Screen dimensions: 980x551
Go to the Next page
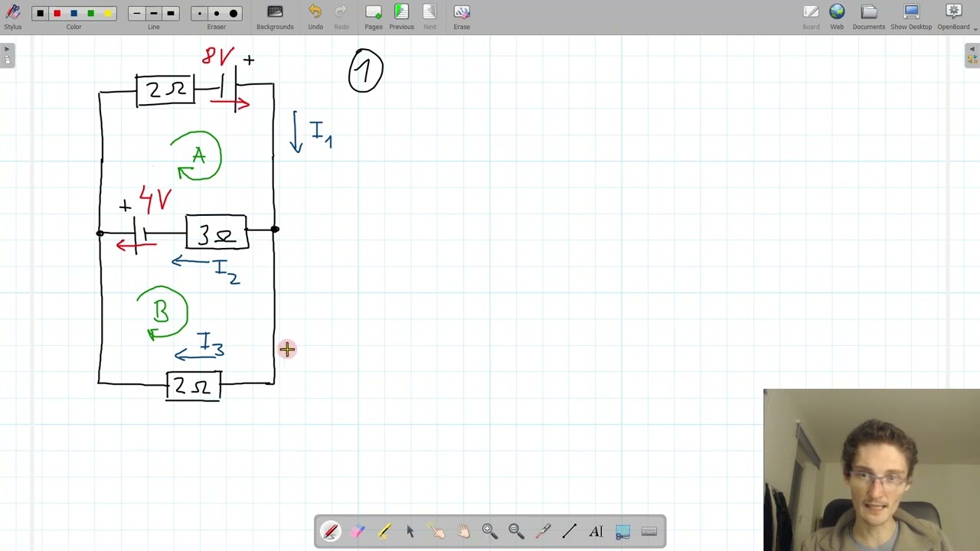[430, 17]
